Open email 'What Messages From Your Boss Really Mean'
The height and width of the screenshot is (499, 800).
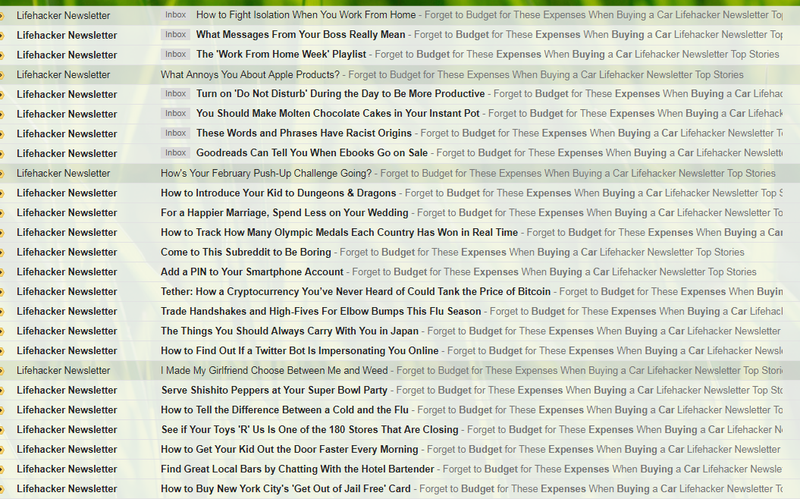coord(301,35)
